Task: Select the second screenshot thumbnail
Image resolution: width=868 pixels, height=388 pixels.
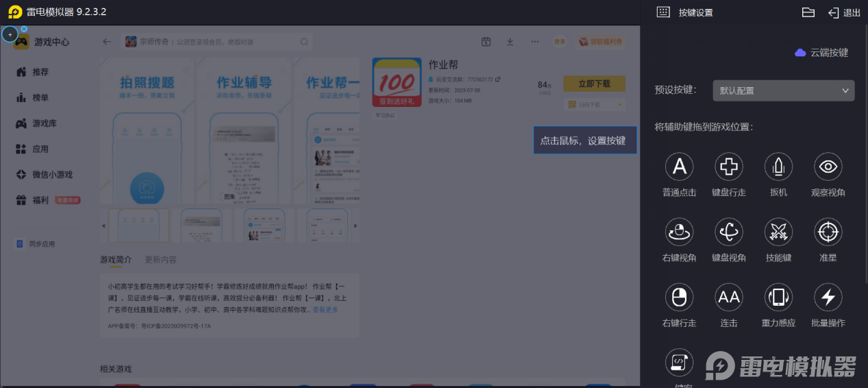Action: click(201, 225)
